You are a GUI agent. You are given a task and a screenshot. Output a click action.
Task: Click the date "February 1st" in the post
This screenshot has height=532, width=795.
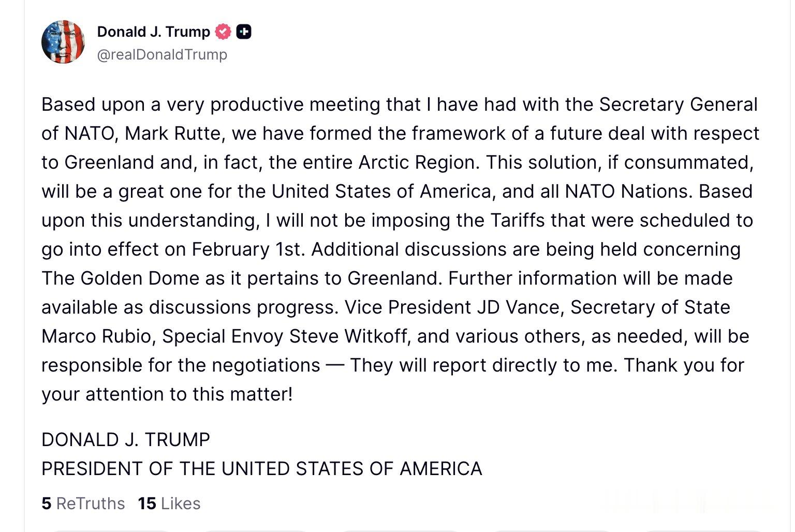point(246,249)
